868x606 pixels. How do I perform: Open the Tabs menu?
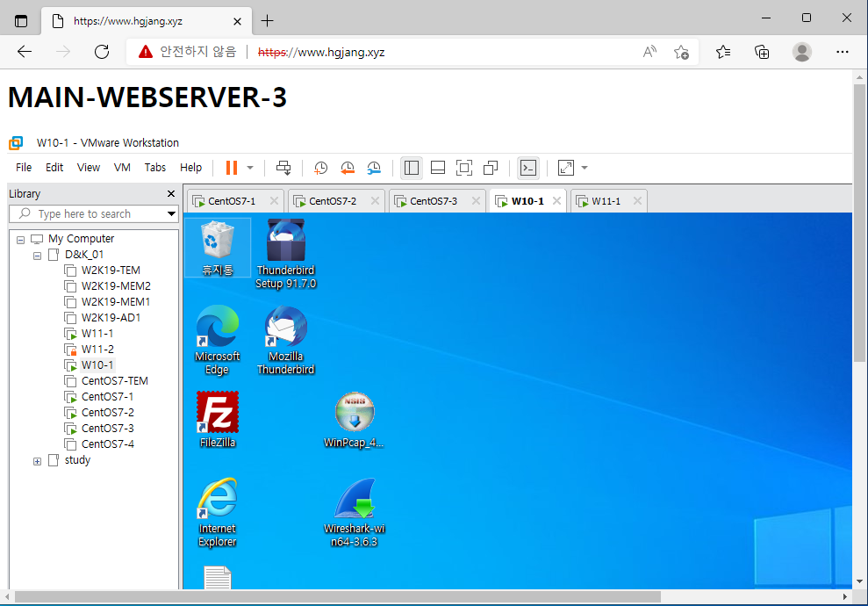[x=155, y=167]
